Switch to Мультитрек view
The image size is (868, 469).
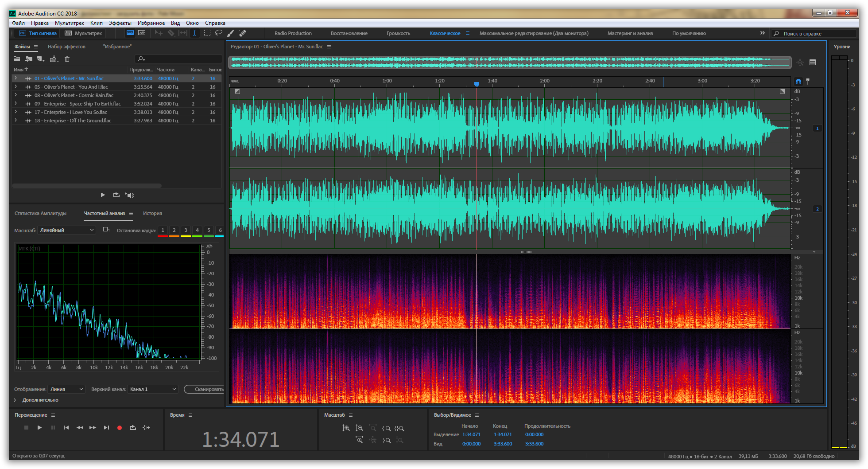point(84,33)
